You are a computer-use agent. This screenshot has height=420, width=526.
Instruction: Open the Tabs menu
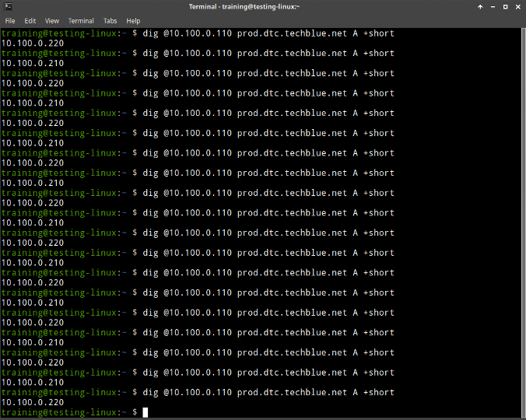pos(110,21)
